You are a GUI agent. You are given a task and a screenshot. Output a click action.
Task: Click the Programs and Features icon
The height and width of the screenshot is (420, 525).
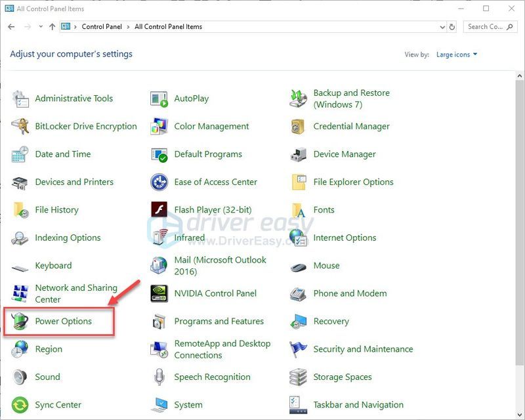click(159, 322)
